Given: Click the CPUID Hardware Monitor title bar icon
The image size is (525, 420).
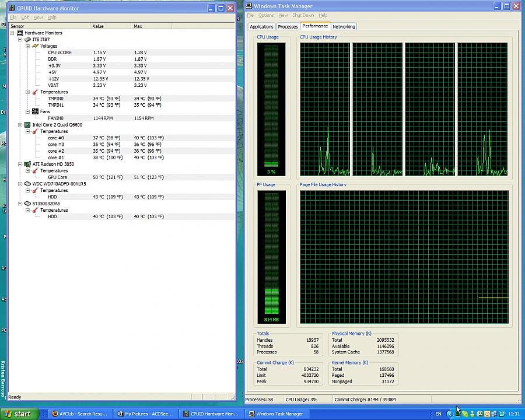Looking at the screenshot, I should click(x=12, y=8).
